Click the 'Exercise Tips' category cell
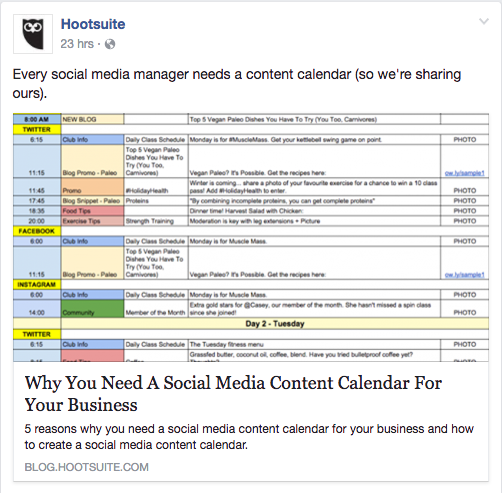The image size is (502, 493). [x=92, y=221]
